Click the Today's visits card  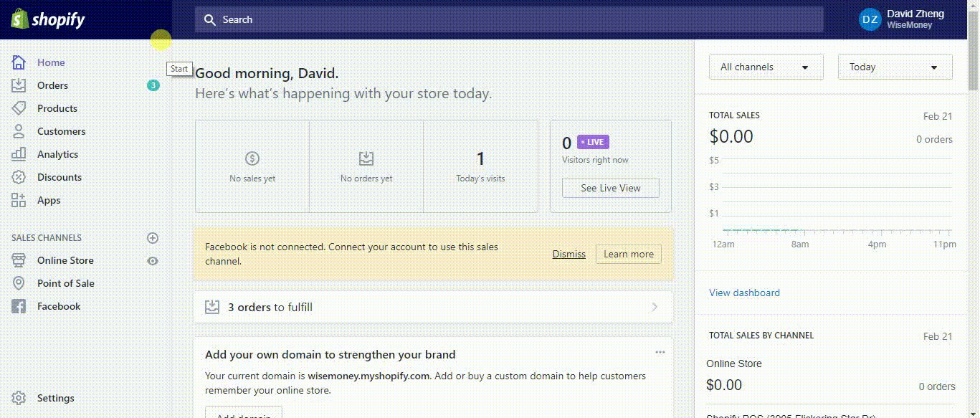point(480,166)
